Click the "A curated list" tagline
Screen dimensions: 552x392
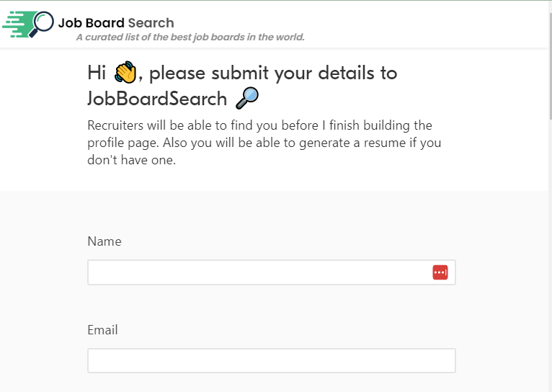pyautogui.click(x=190, y=37)
